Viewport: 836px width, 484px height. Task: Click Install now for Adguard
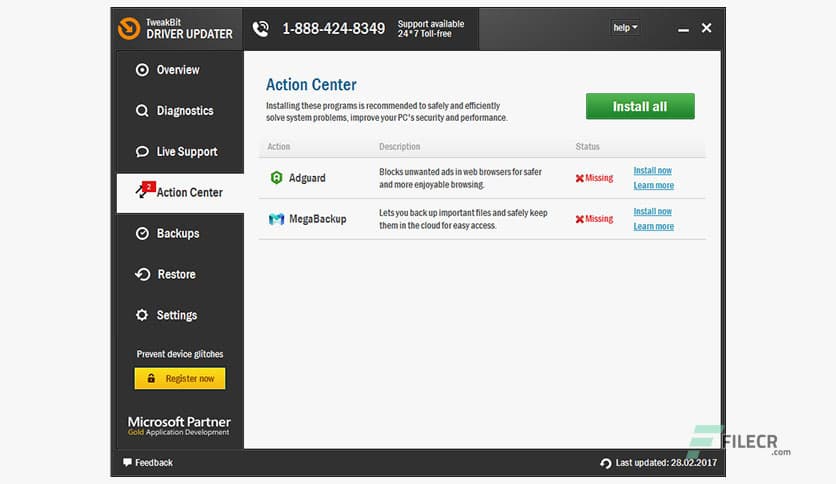coord(653,171)
